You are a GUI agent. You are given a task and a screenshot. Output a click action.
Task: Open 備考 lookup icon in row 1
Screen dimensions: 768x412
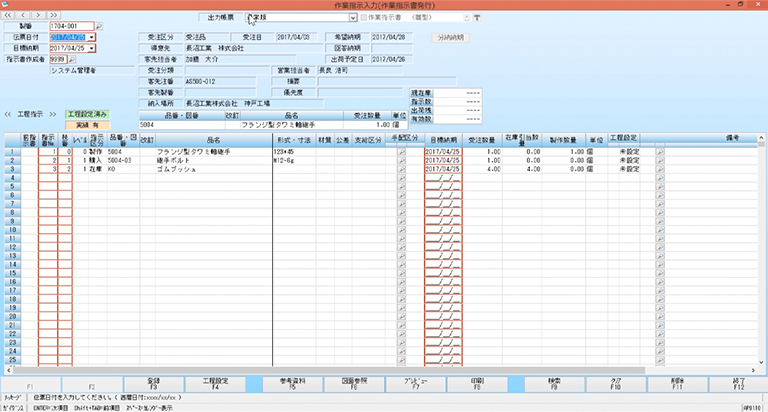(660, 152)
